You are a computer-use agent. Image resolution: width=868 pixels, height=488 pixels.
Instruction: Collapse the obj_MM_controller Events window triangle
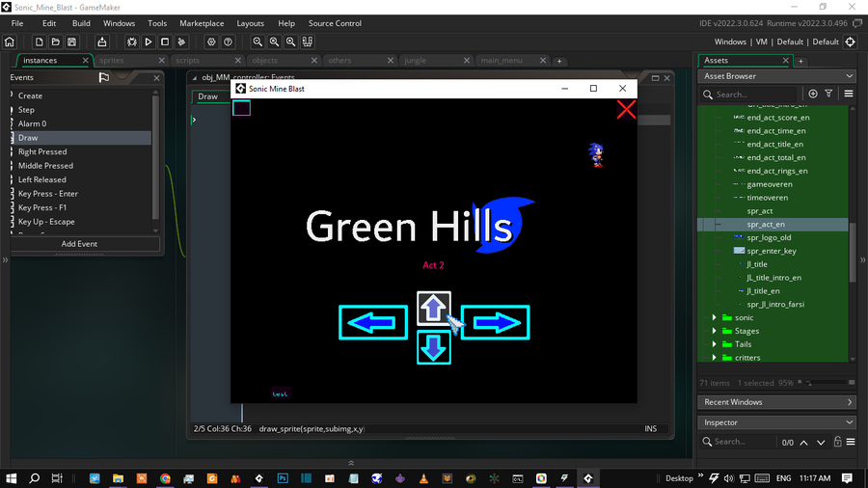194,78
